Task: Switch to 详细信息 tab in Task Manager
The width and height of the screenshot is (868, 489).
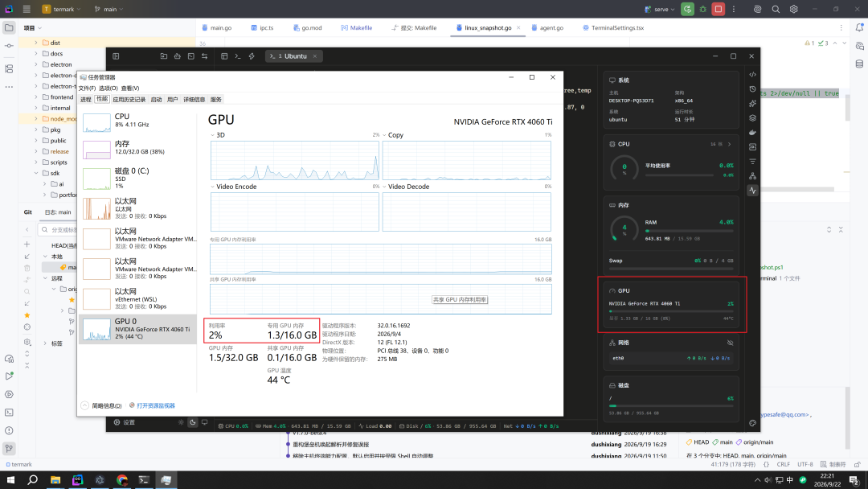Action: (194, 100)
